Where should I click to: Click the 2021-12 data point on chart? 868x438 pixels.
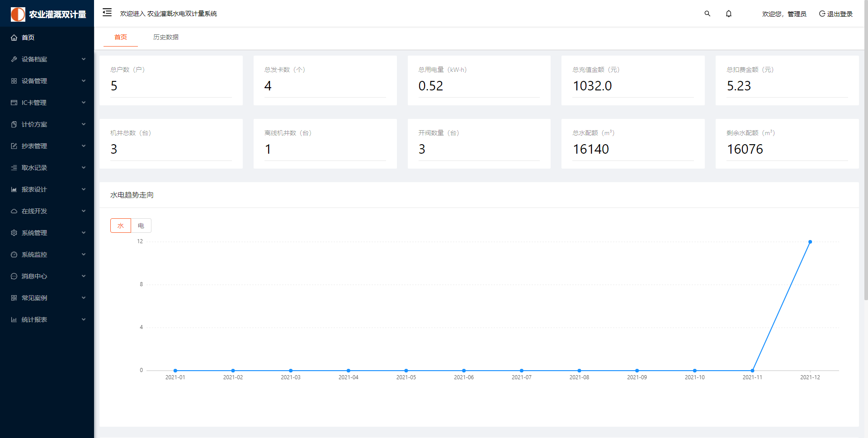pyautogui.click(x=810, y=242)
